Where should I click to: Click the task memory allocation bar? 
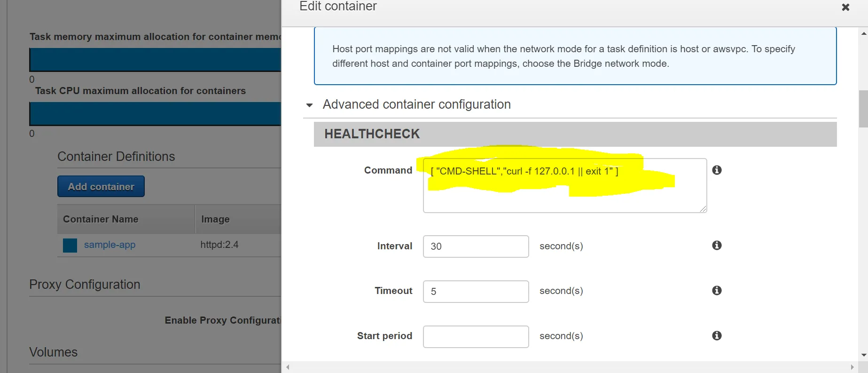[155, 60]
